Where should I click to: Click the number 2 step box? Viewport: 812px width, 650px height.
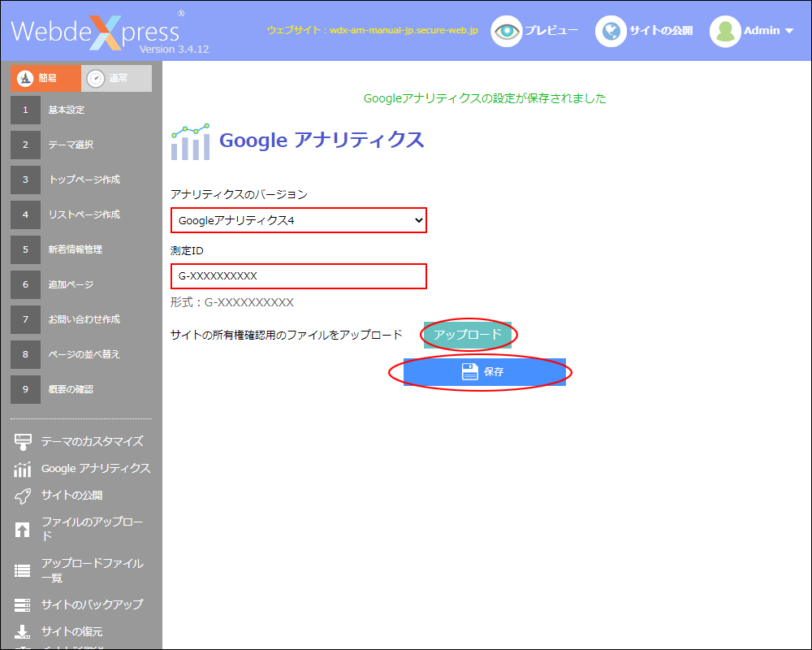(x=25, y=145)
